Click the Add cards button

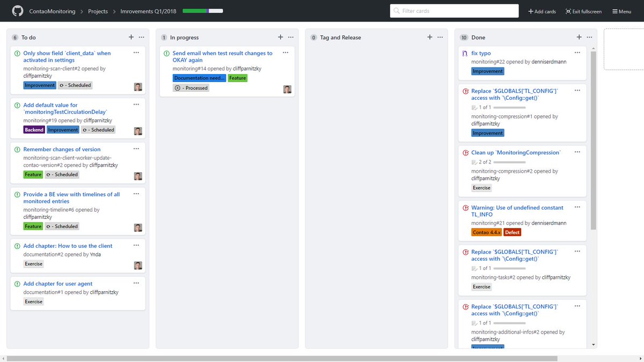point(542,11)
